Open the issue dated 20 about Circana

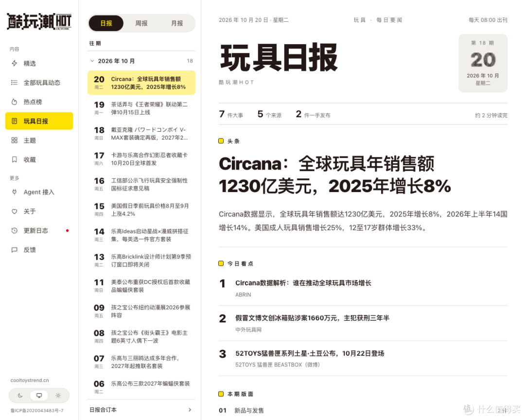tap(141, 83)
